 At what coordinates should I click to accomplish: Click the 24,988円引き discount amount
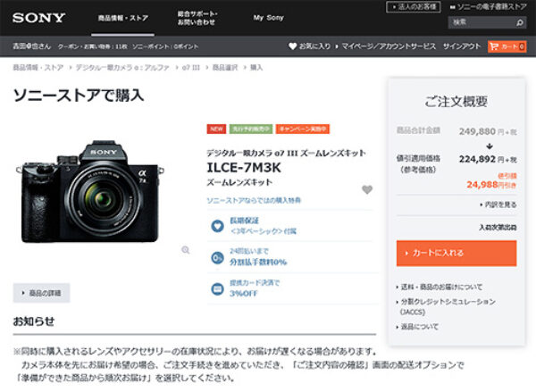pos(491,185)
